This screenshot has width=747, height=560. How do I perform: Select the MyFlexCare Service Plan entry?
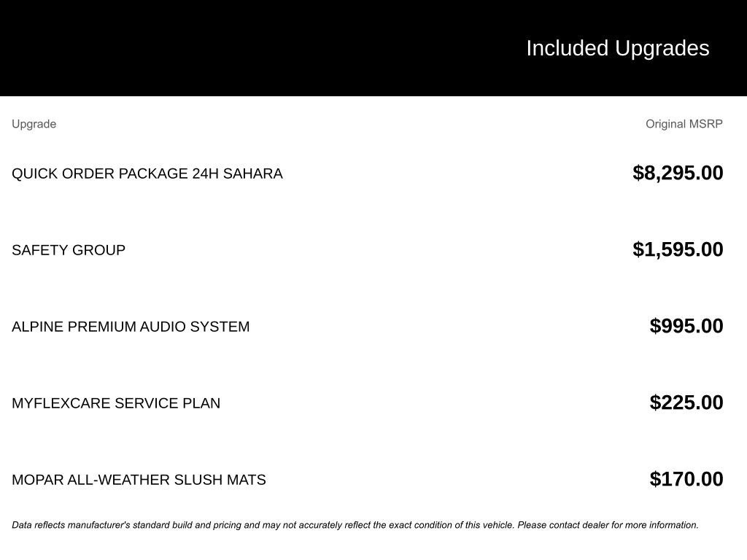(x=116, y=403)
